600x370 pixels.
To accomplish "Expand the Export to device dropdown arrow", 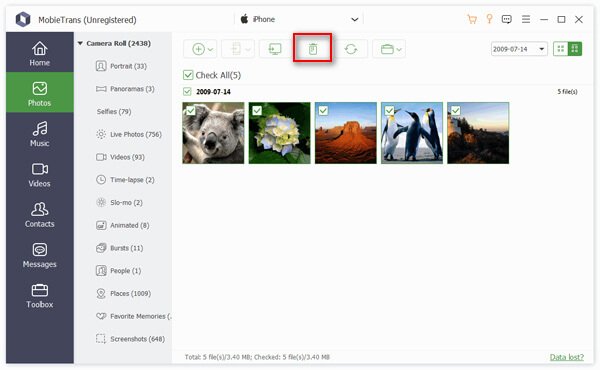I will coord(248,49).
